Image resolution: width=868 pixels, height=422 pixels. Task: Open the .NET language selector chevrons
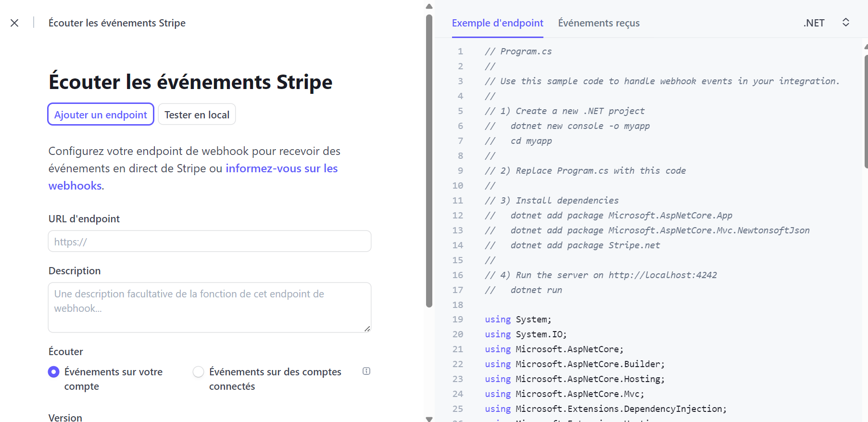point(846,22)
